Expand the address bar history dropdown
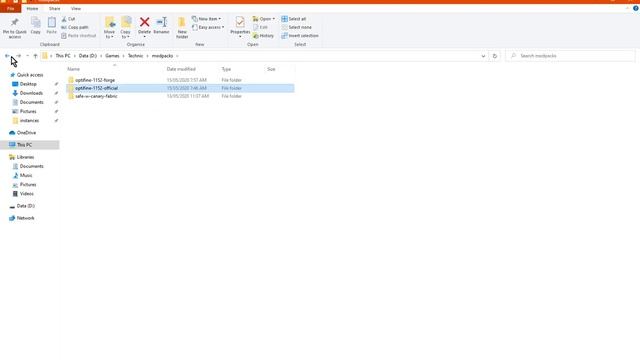Viewport: 640px width, 360px height. (483, 56)
